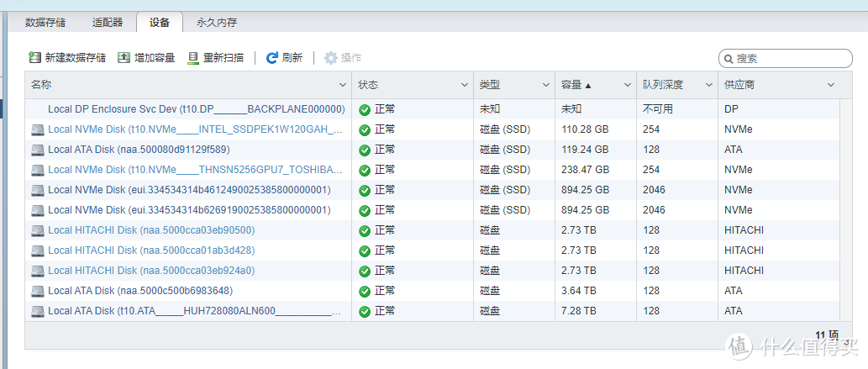Click the disk icon beside INTEL_SSDPEK1W120GAH NVMe disk
Viewport: 868px width, 369px height.
click(x=37, y=129)
